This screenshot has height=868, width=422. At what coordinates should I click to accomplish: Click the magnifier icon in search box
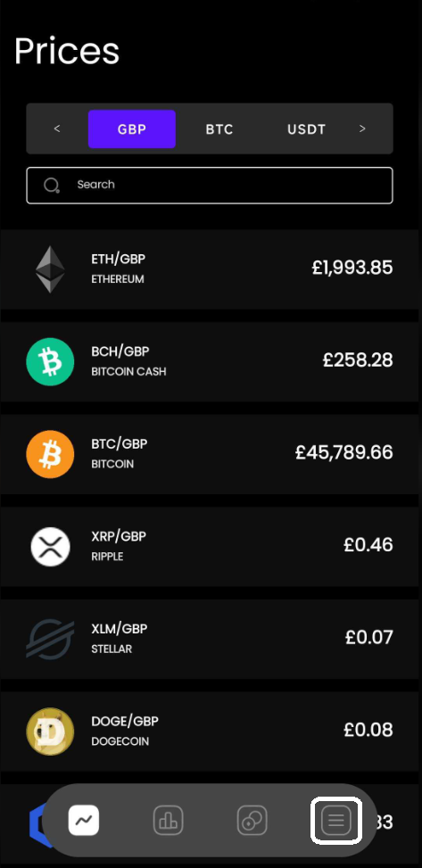click(52, 185)
